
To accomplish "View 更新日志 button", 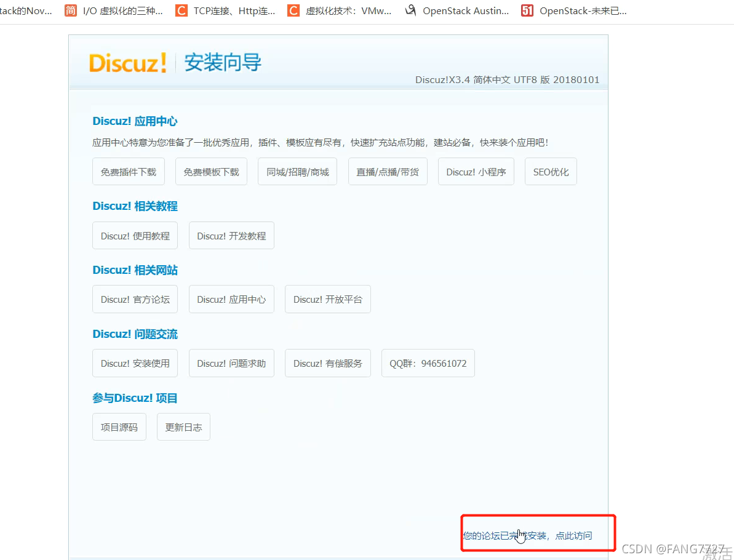I will 183,427.
